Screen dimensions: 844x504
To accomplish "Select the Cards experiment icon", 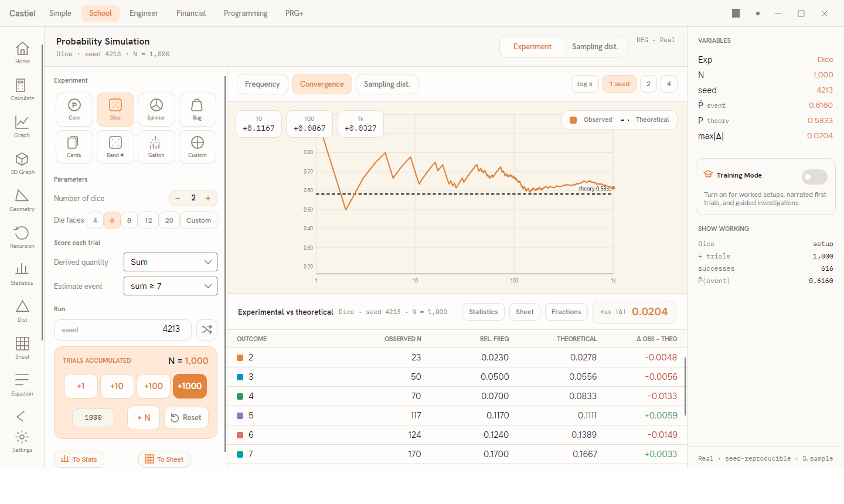I will coord(74,147).
